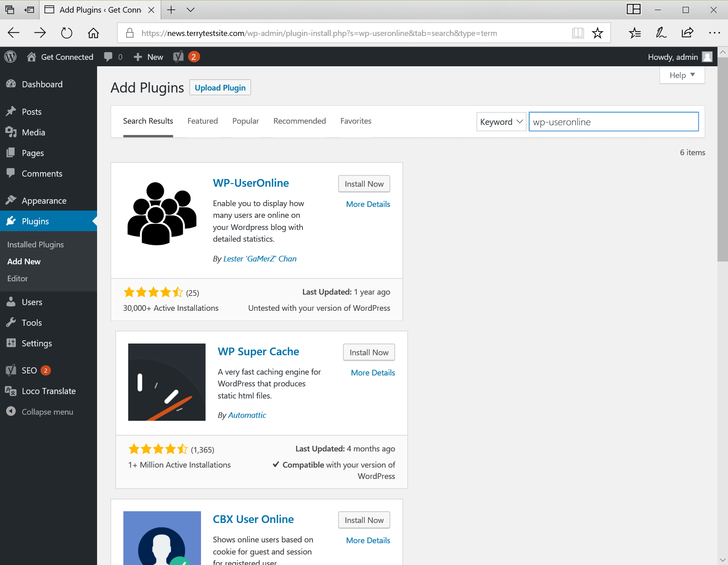Click the Settings sliders icon
Screen dimensions: 728x565
[11, 343]
